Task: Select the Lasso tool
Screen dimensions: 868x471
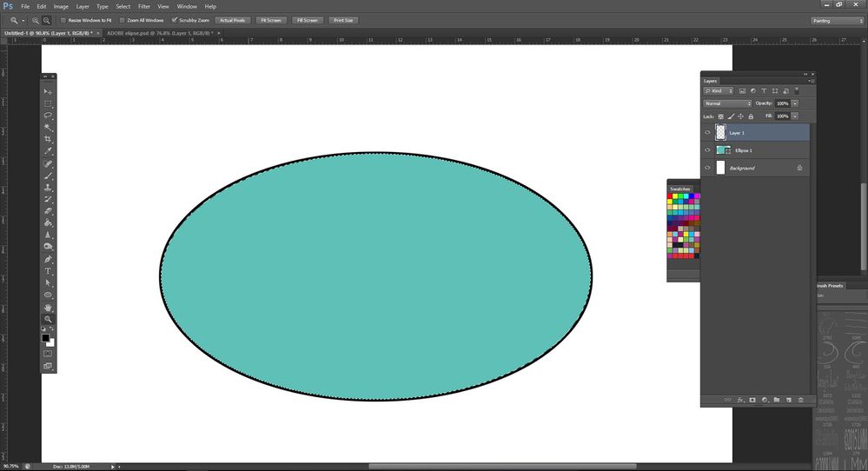Action: point(48,115)
